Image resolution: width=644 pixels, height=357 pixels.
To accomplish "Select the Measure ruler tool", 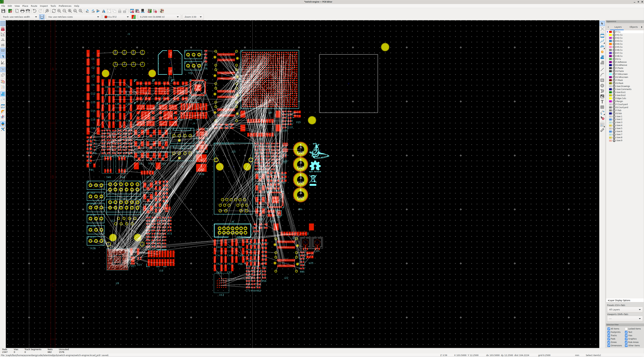I will [602, 130].
